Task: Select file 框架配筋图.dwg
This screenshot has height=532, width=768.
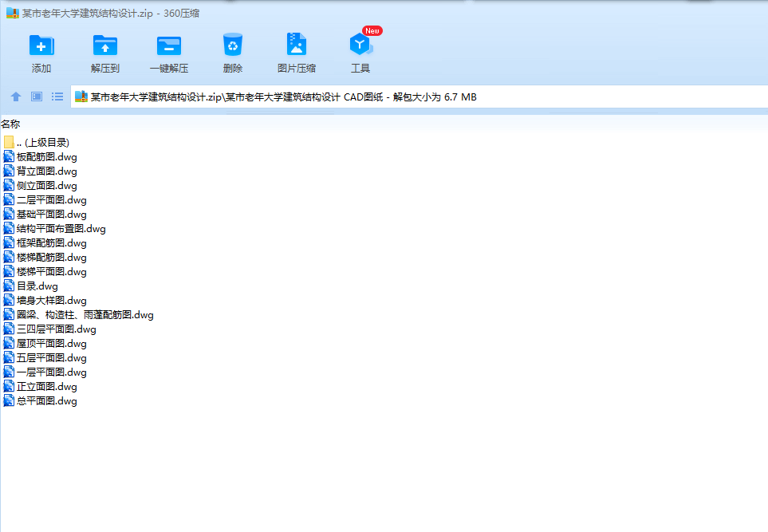Action: (45, 243)
